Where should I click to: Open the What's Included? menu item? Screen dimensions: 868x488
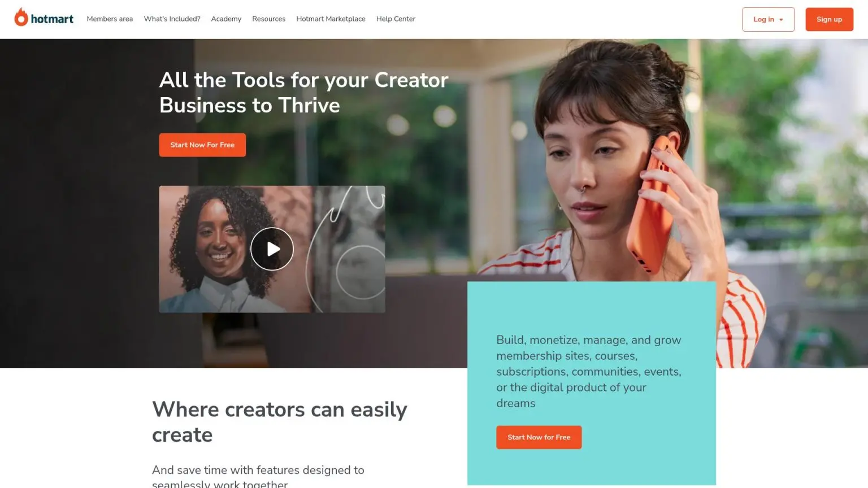point(172,19)
